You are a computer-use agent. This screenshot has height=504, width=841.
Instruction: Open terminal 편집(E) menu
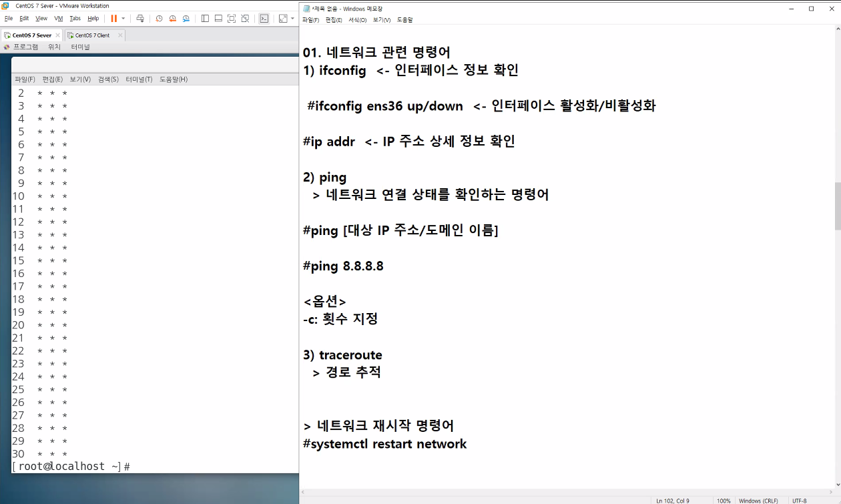52,79
